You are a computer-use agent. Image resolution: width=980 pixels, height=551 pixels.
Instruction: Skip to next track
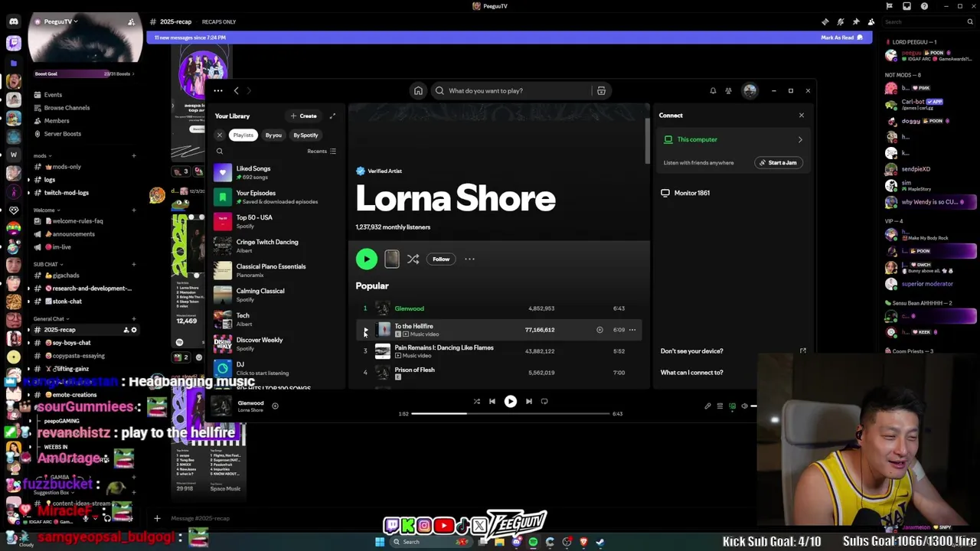528,401
